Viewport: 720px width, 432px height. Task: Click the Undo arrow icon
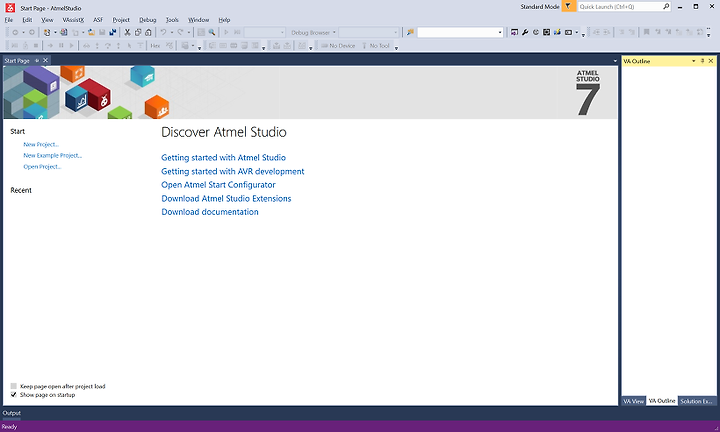click(163, 33)
